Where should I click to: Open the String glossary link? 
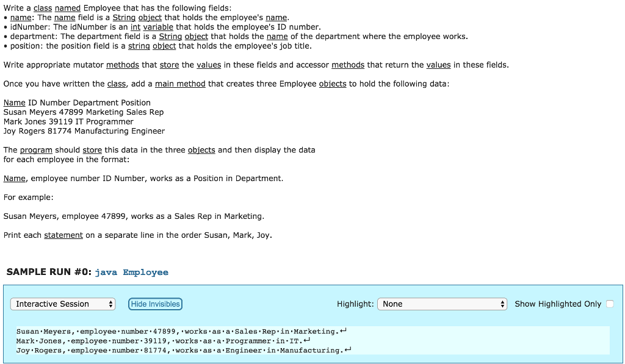123,18
